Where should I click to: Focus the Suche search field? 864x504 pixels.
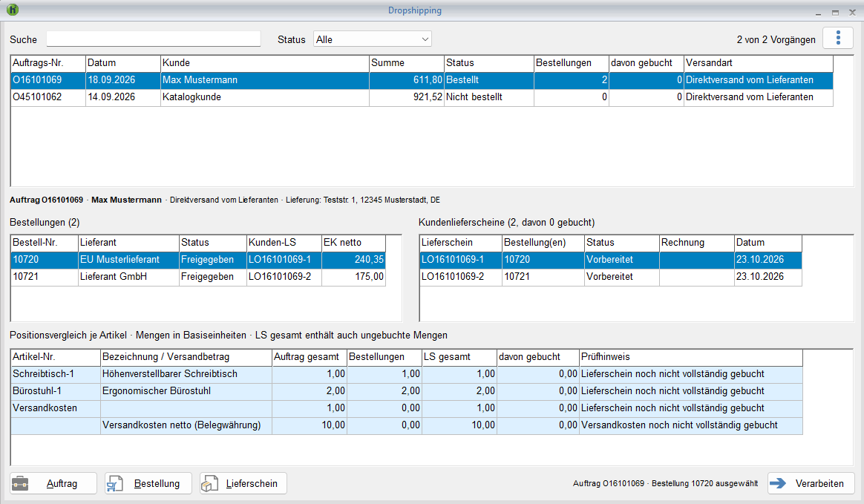153,39
